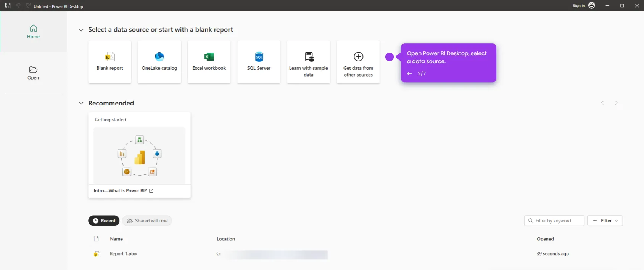
Task: Go back using tooltip back arrow
Action: (x=409, y=74)
